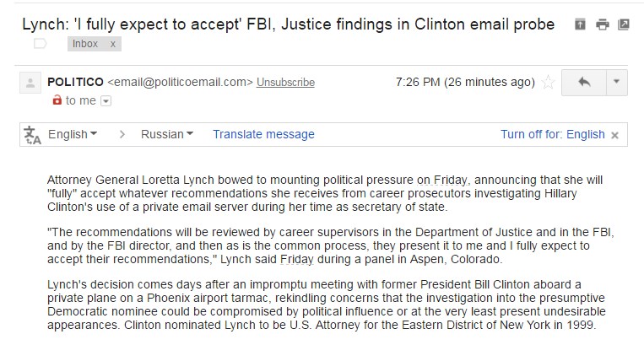
Task: Show details with the 'to me' arrow
Action: 106,101
